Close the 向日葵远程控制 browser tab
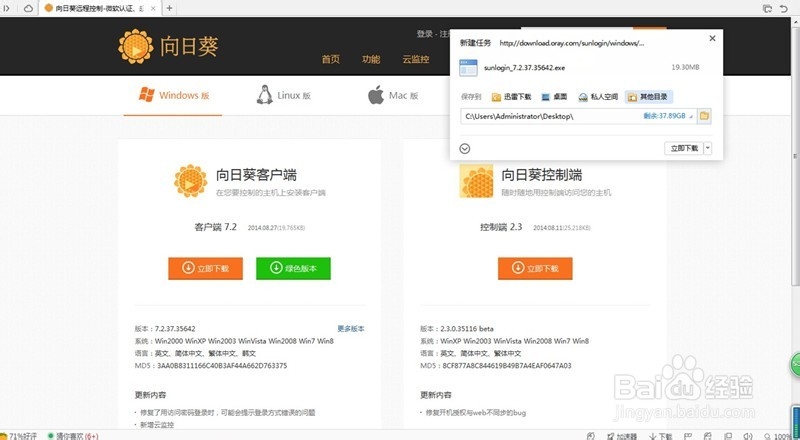800x440 pixels. point(153,8)
